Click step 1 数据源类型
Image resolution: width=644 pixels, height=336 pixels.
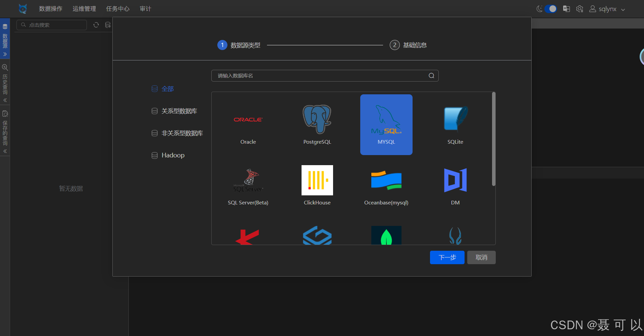click(x=239, y=45)
